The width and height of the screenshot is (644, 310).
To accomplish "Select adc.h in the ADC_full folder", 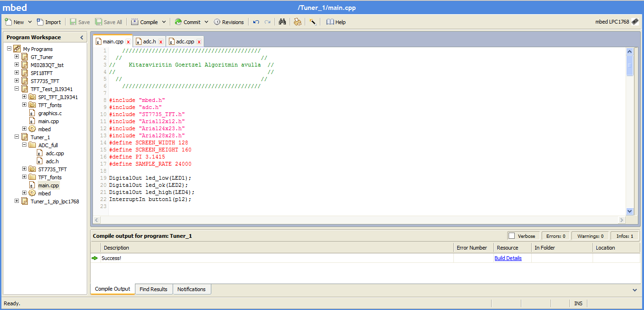I will [x=52, y=161].
